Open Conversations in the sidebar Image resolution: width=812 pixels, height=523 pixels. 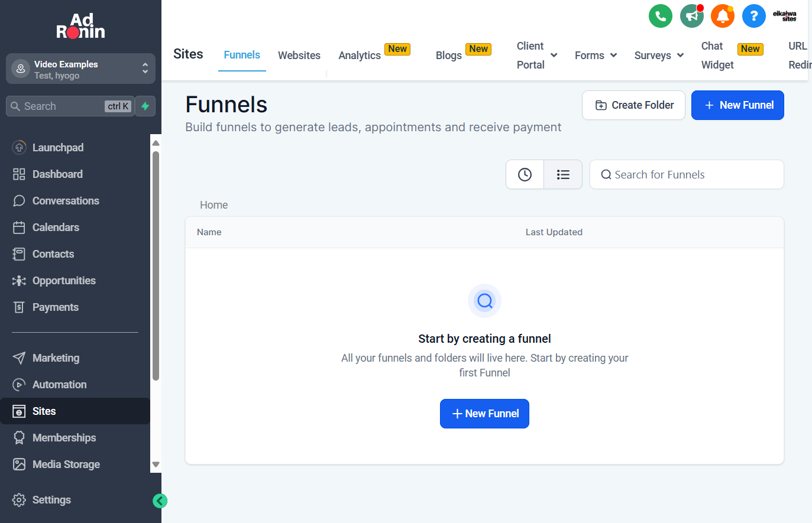tap(75, 201)
